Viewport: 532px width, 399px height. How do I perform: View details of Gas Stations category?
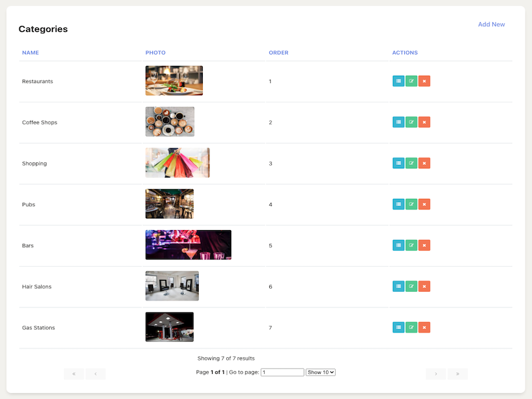pyautogui.click(x=398, y=327)
